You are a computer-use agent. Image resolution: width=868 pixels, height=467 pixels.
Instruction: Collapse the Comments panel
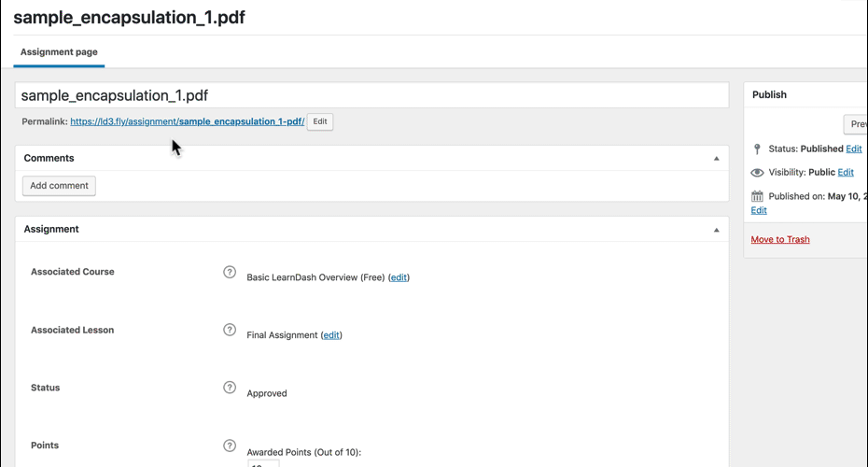(x=716, y=159)
